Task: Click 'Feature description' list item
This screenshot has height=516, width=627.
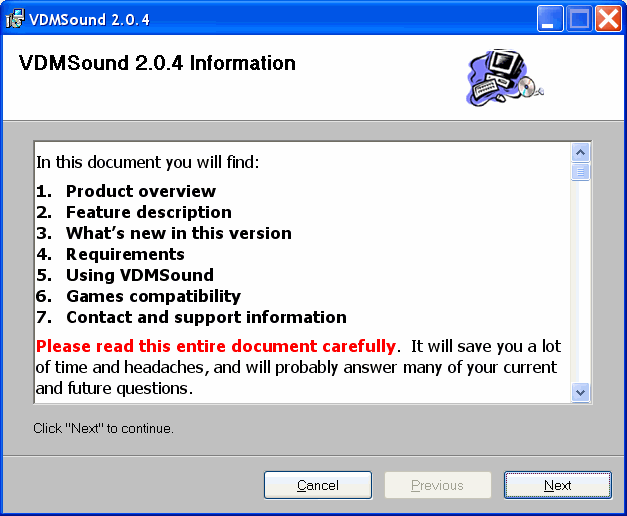Action: click(x=149, y=212)
